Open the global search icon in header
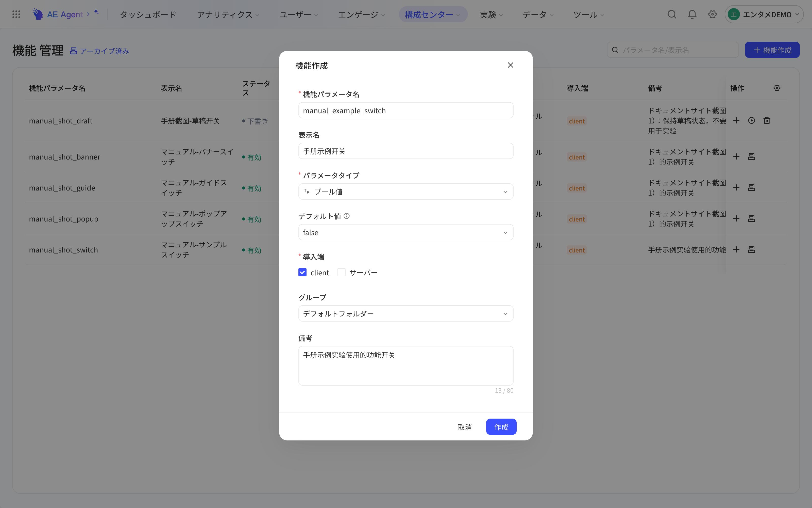 point(672,14)
